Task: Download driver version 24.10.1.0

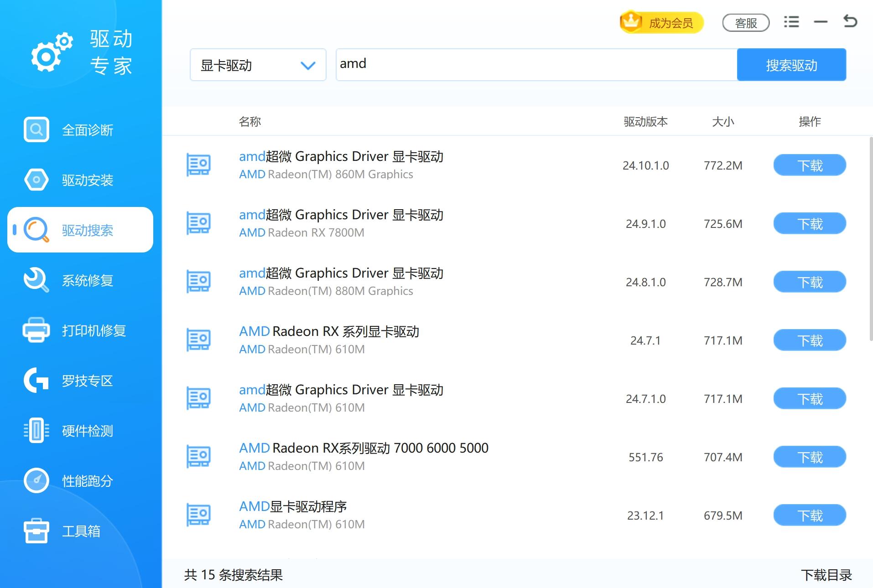Action: click(x=810, y=165)
